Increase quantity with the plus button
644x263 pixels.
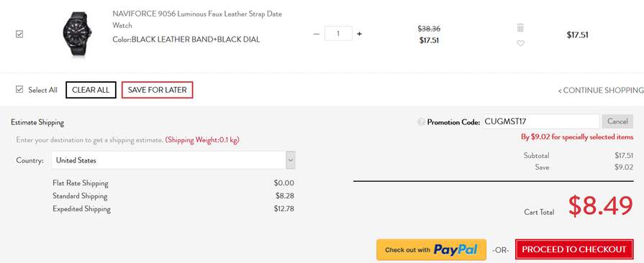tap(359, 34)
